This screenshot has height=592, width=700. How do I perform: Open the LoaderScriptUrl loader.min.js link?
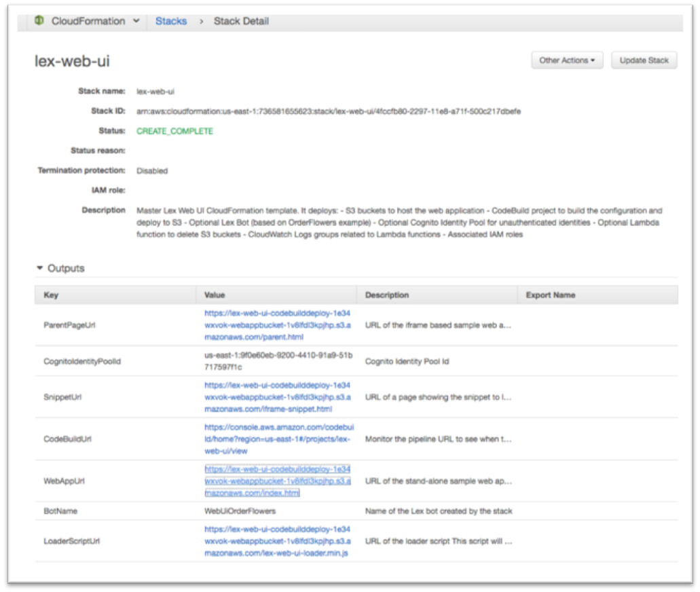278,540
